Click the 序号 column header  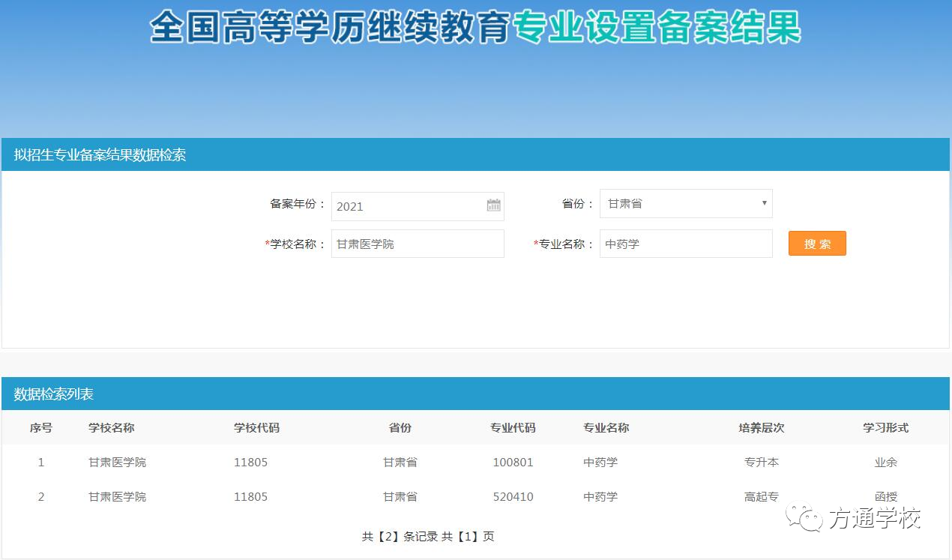(41, 428)
